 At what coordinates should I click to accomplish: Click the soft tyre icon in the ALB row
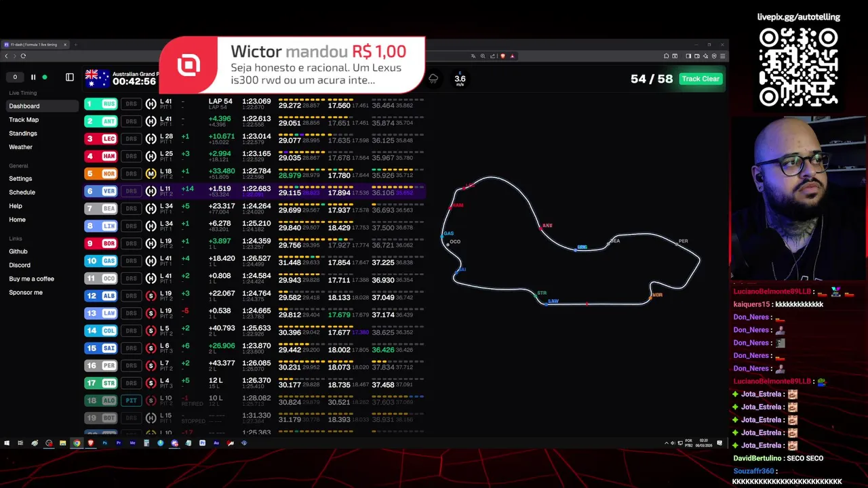click(x=151, y=296)
